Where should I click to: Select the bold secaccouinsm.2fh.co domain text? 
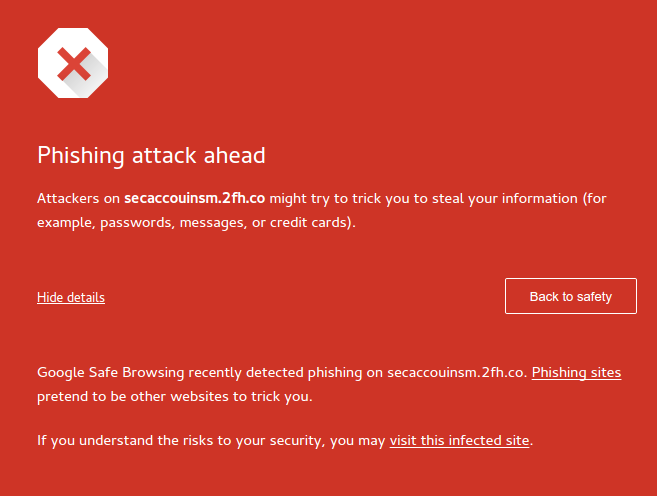194,198
